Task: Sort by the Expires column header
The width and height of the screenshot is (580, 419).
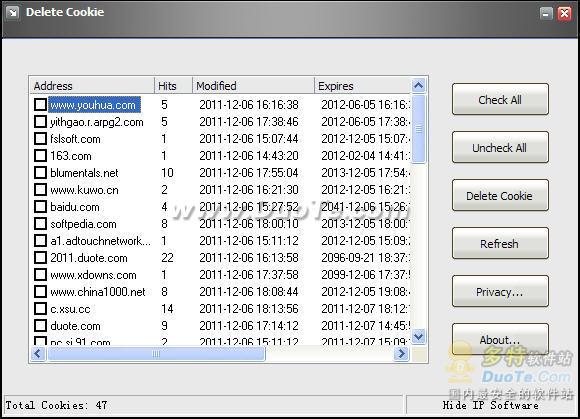Action: coord(362,86)
